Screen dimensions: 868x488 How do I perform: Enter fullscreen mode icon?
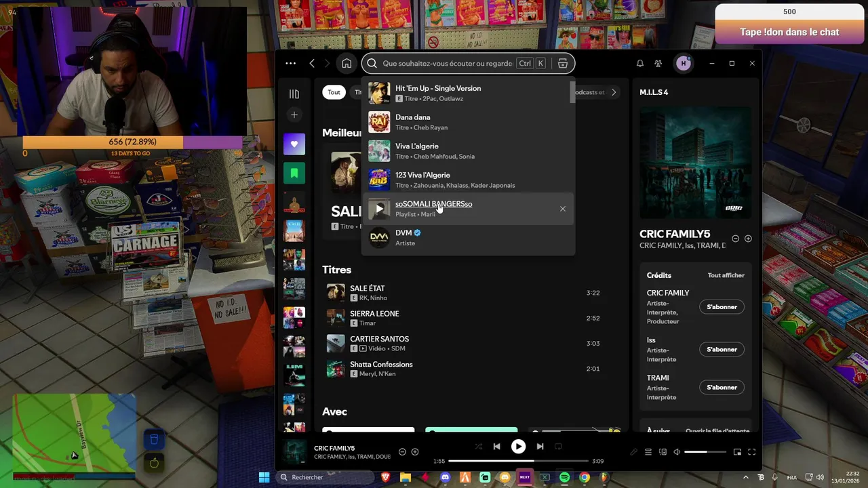coord(751,452)
